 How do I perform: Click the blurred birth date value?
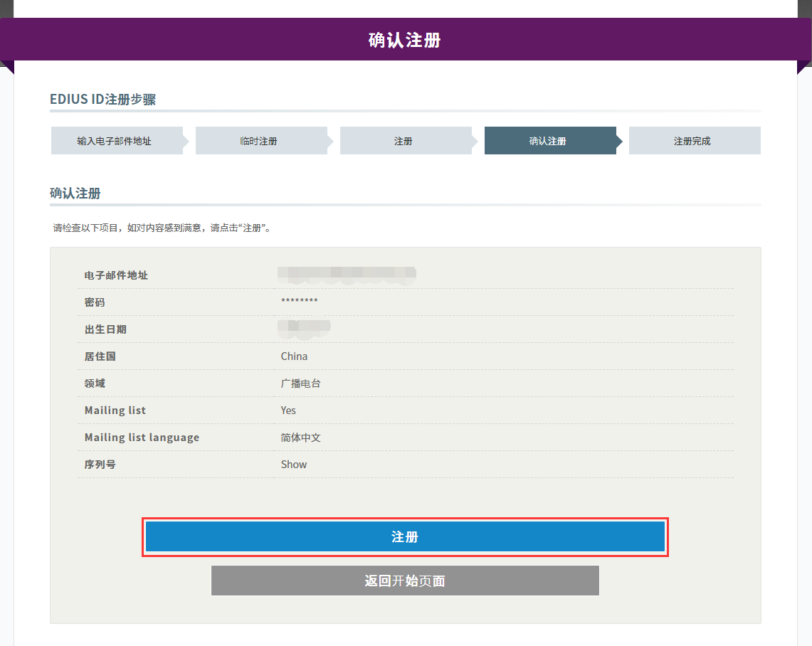tap(304, 329)
